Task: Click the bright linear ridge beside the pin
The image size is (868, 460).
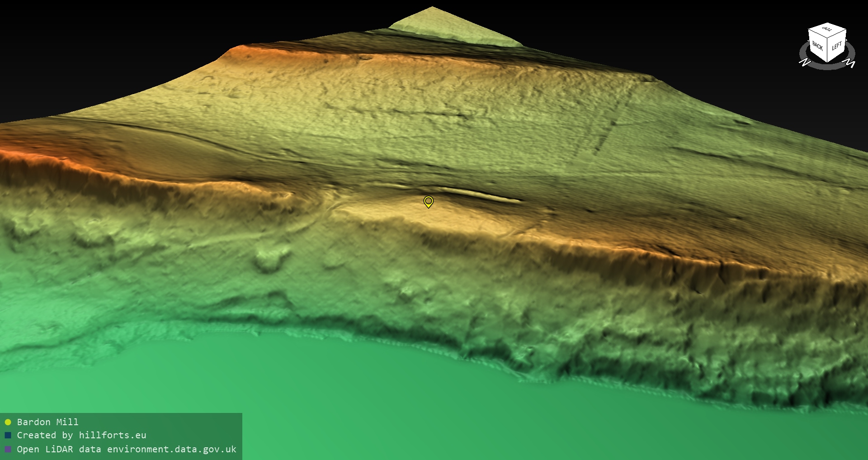Action: tap(479, 194)
